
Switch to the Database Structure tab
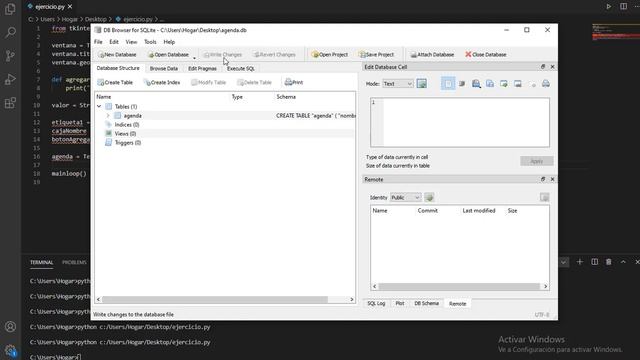pos(118,68)
